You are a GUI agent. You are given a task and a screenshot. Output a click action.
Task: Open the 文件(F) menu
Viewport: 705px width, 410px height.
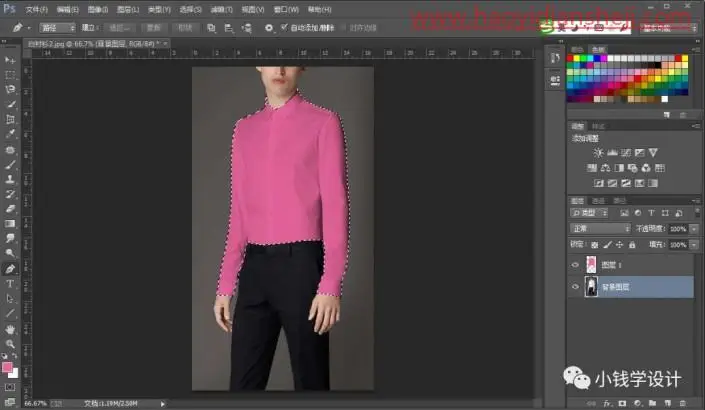(36, 9)
